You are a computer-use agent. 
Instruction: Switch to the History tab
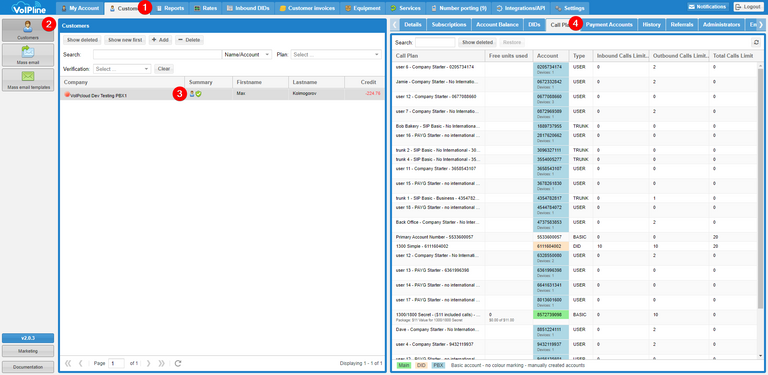[652, 24]
